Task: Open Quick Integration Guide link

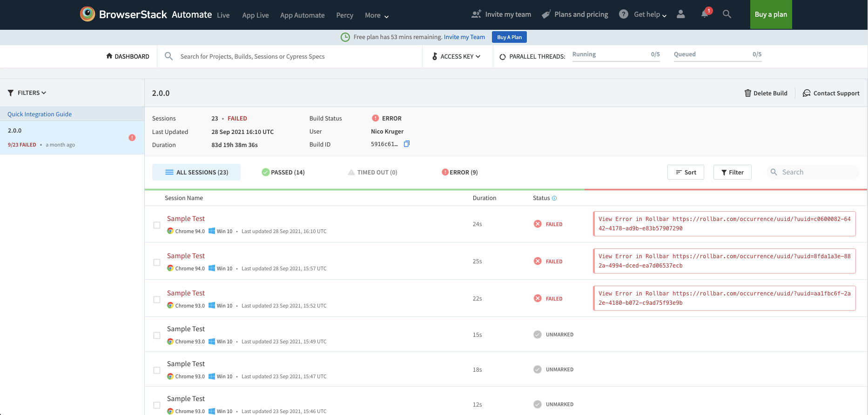Action: (x=40, y=114)
